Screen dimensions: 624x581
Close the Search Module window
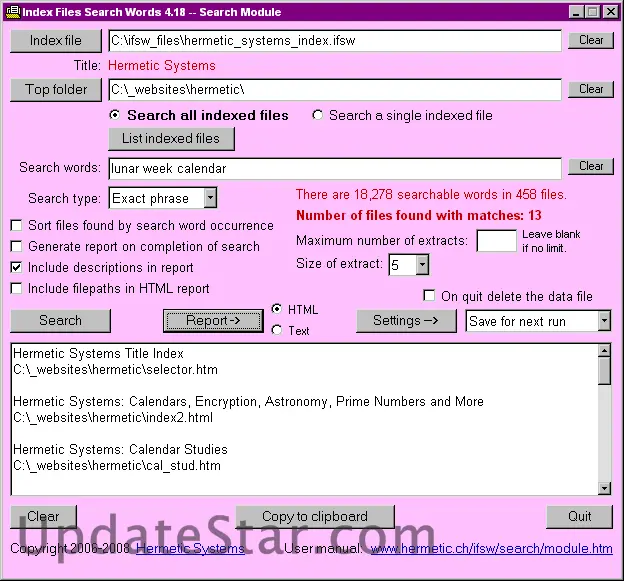(x=610, y=12)
